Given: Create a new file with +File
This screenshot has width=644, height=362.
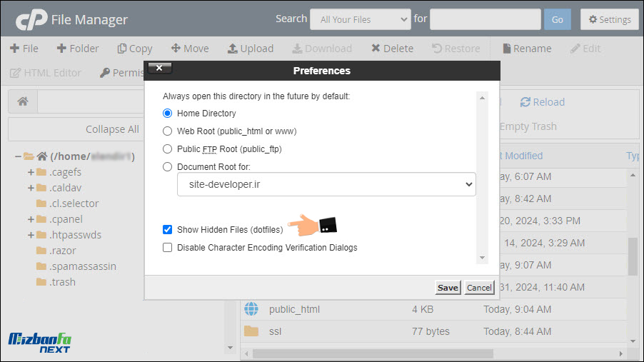Looking at the screenshot, I should tap(24, 49).
